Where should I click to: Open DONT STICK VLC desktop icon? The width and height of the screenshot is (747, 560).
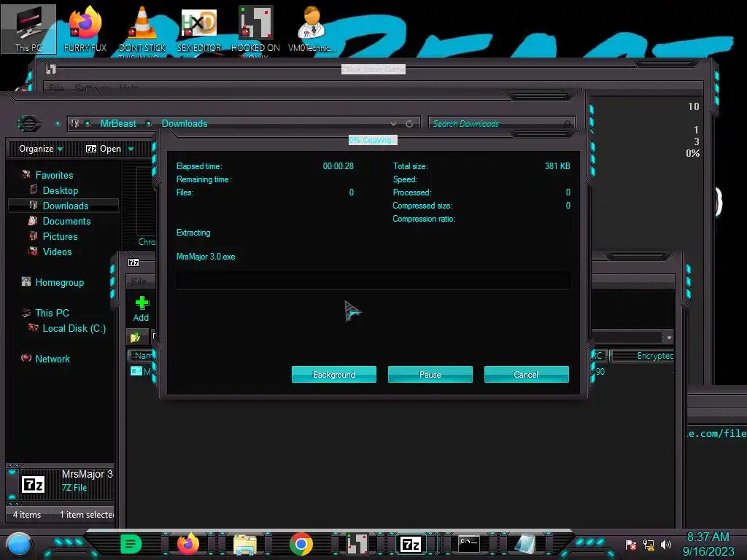142,29
